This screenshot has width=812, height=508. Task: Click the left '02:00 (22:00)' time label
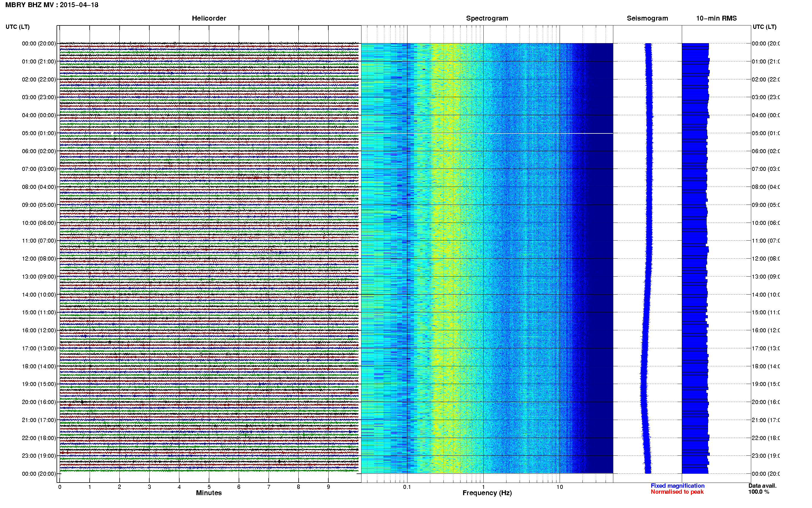(x=39, y=79)
